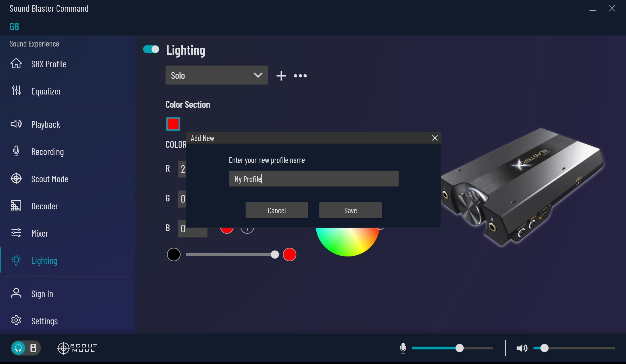This screenshot has height=364, width=626.
Task: Save the new profile name
Action: (x=350, y=210)
